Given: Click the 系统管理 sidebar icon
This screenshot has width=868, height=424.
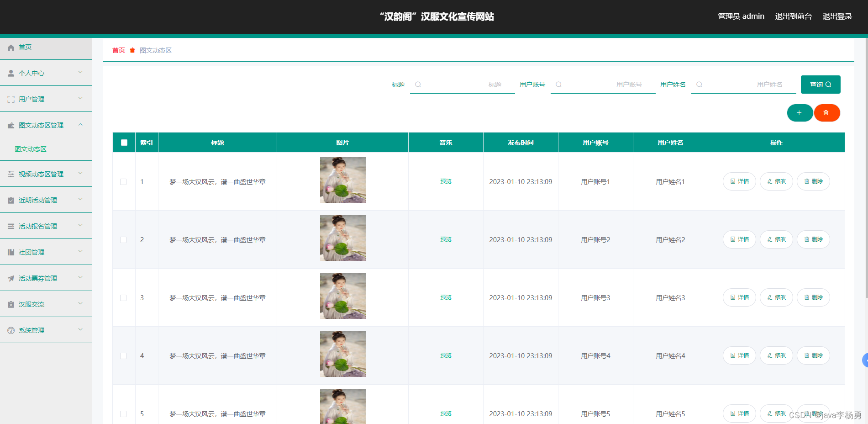Looking at the screenshot, I should (x=11, y=330).
